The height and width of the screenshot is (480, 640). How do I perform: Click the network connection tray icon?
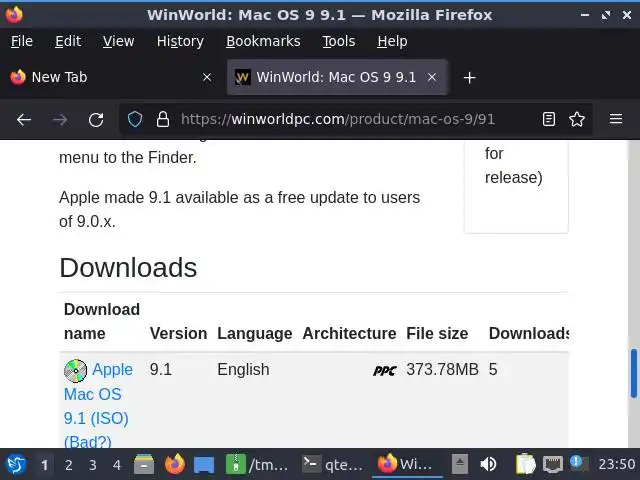point(552,464)
